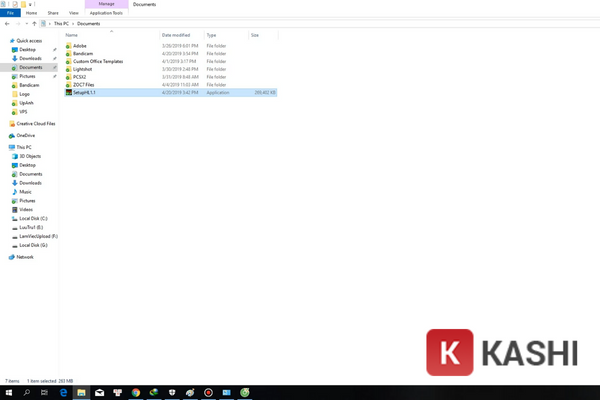The image size is (600, 400).
Task: Open the Windows Start menu
Action: point(8,393)
